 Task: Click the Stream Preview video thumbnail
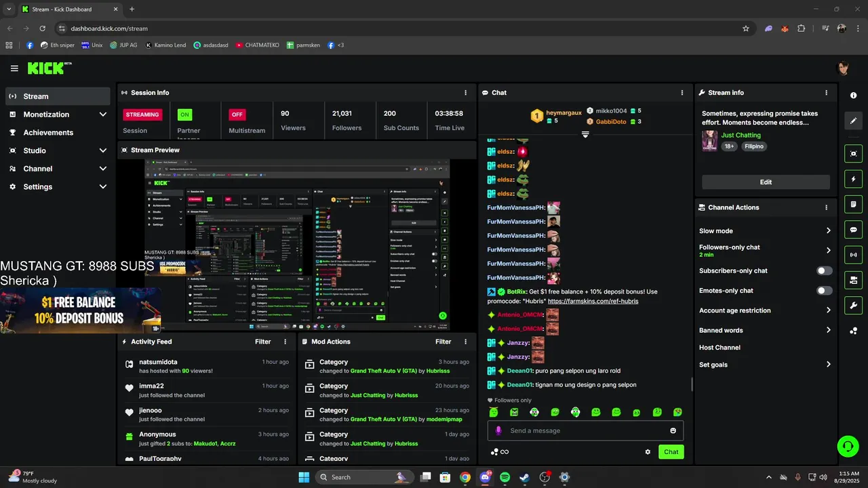click(x=297, y=245)
